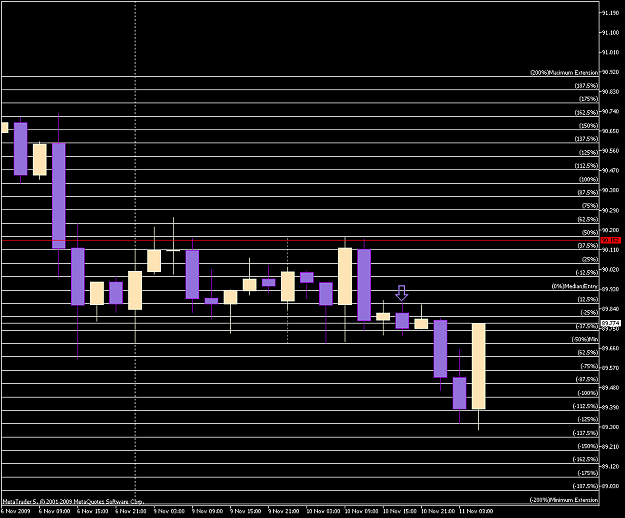The height and width of the screenshot is (518, 625).
Task: Click the purple down-arrow marker above the candle
Action: click(401, 292)
